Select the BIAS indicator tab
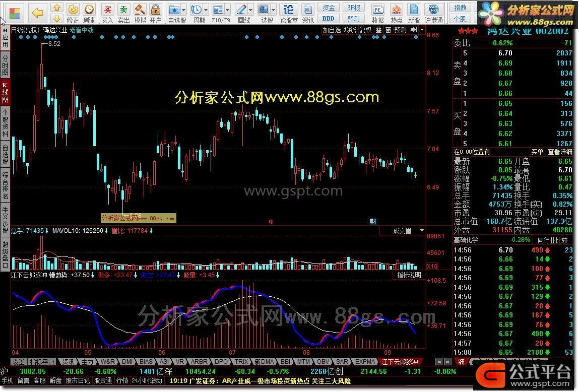The image size is (579, 392). click(x=146, y=362)
